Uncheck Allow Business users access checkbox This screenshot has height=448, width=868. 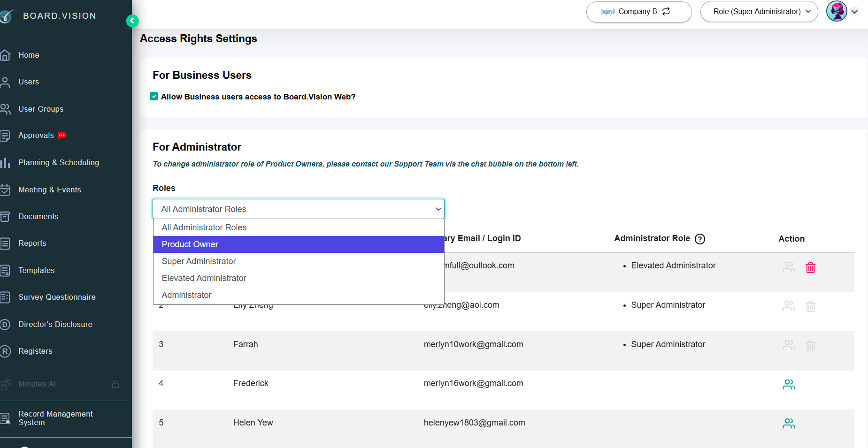tap(154, 96)
